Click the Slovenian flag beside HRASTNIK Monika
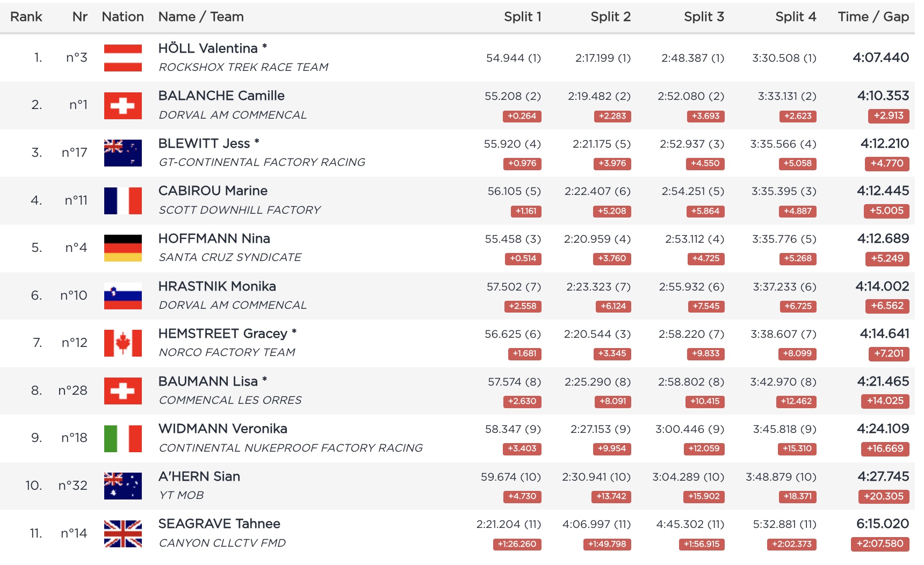This screenshot has height=565, width=924. pos(122,295)
